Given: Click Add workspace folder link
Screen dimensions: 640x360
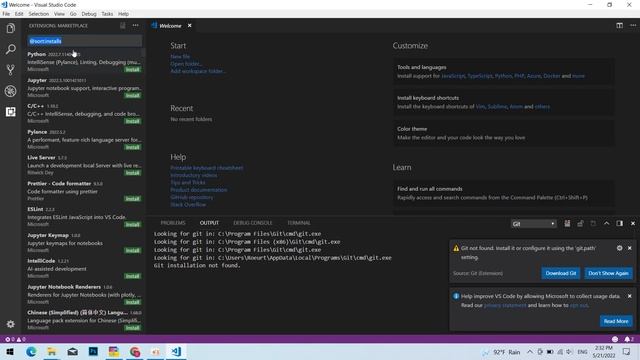Looking at the screenshot, I should coord(198,71).
